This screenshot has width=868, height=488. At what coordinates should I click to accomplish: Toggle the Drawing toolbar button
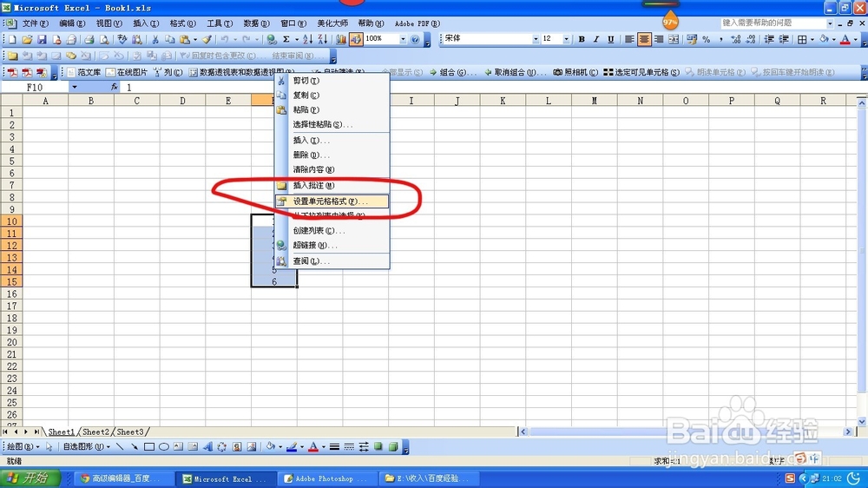tap(355, 39)
